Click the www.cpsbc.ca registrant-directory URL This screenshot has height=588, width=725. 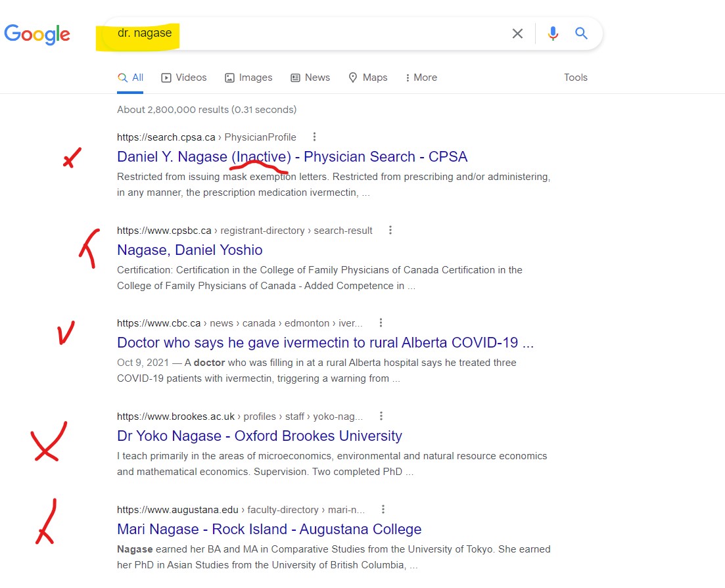245,231
